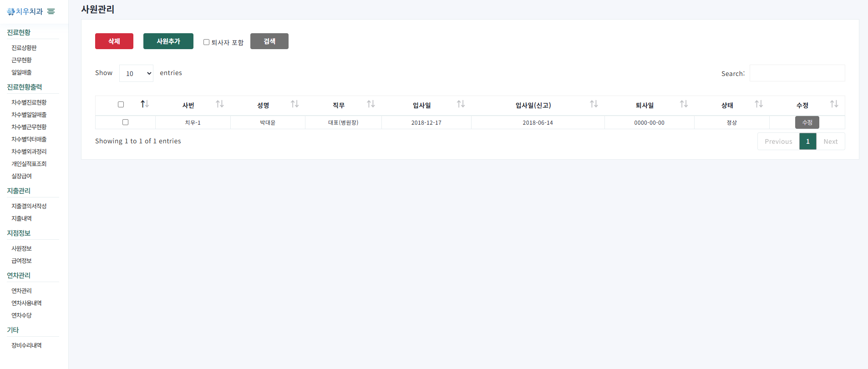Click the 2018-06-14 reported date cell
Image resolution: width=868 pixels, height=369 pixels.
[538, 123]
